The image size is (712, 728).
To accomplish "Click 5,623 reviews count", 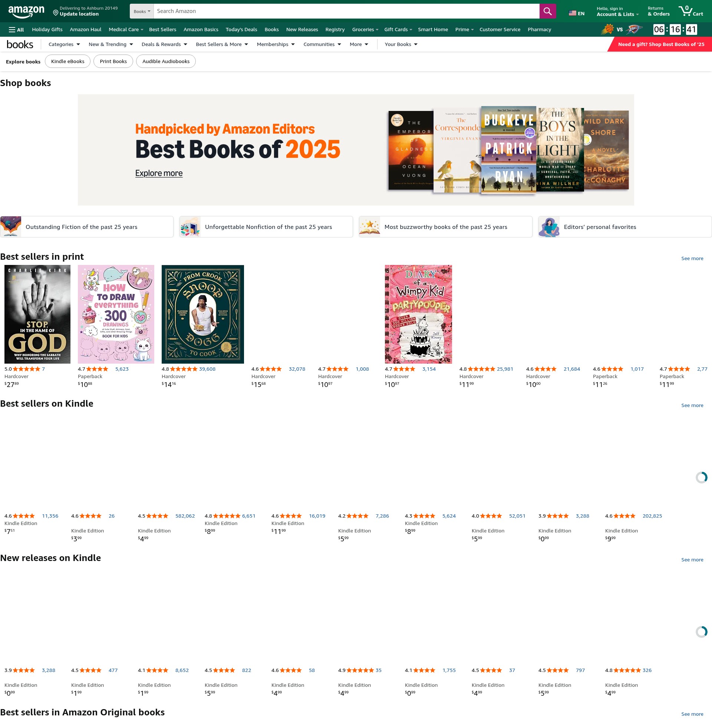I will (x=122, y=369).
